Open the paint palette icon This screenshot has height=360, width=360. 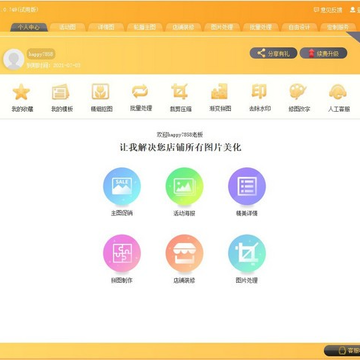pos(298,92)
